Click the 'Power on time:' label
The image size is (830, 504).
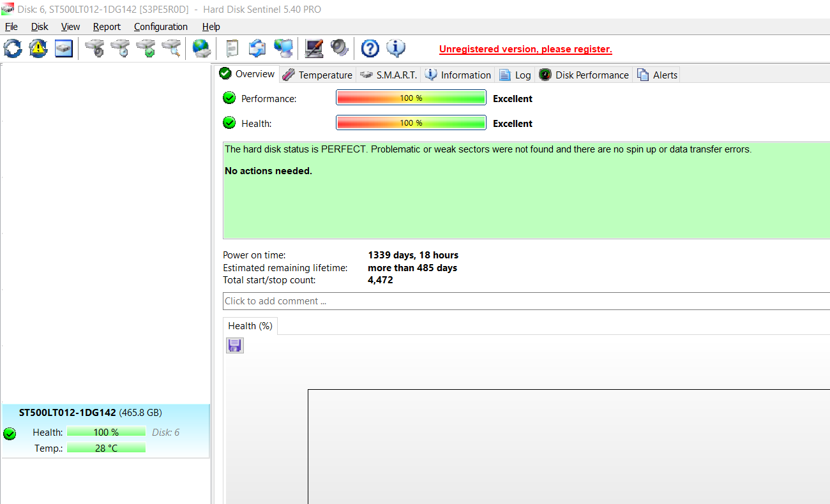pos(254,255)
